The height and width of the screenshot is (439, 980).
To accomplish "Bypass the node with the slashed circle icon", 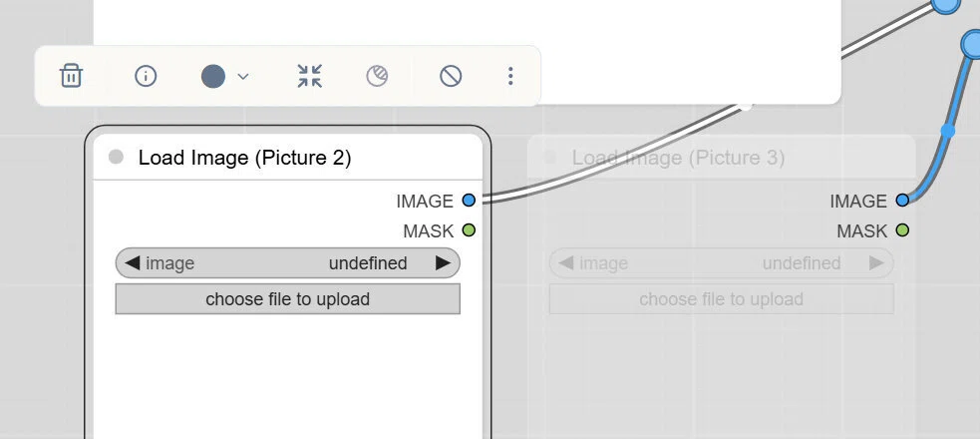I will point(451,76).
